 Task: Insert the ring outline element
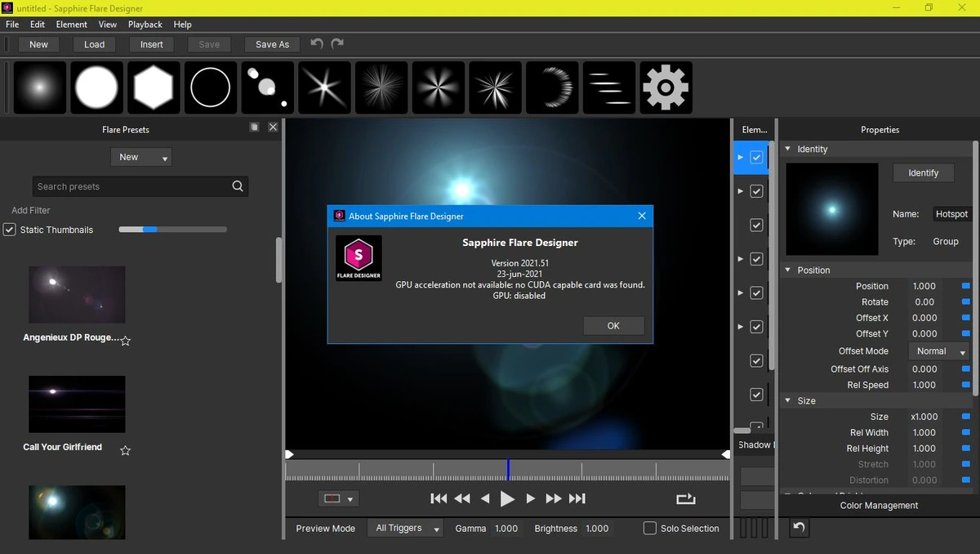pyautogui.click(x=211, y=87)
